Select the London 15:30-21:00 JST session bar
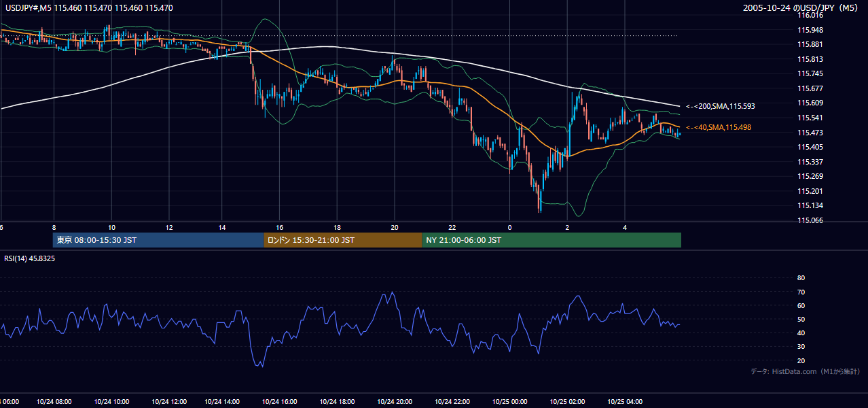Screen dimensions: 868x408 (x=343, y=240)
